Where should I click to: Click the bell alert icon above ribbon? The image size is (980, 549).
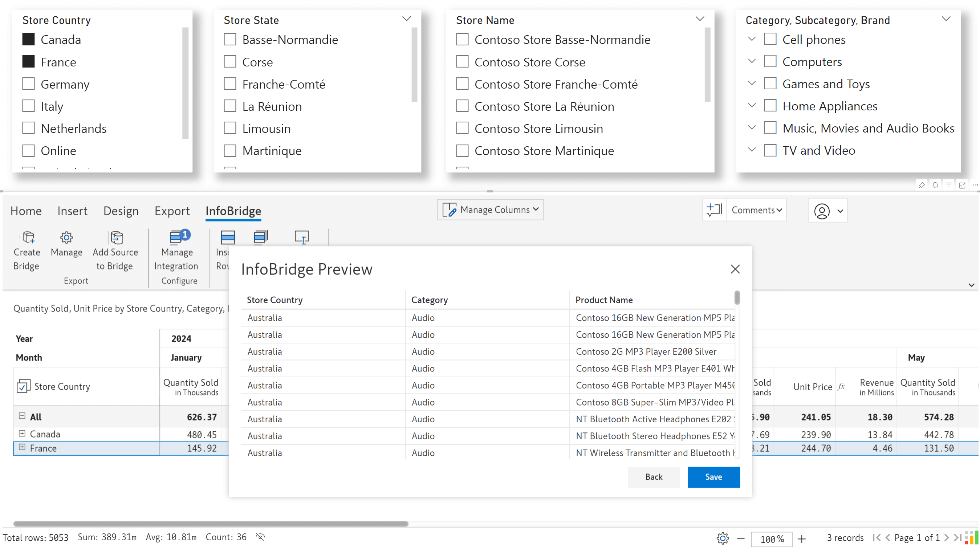click(935, 185)
